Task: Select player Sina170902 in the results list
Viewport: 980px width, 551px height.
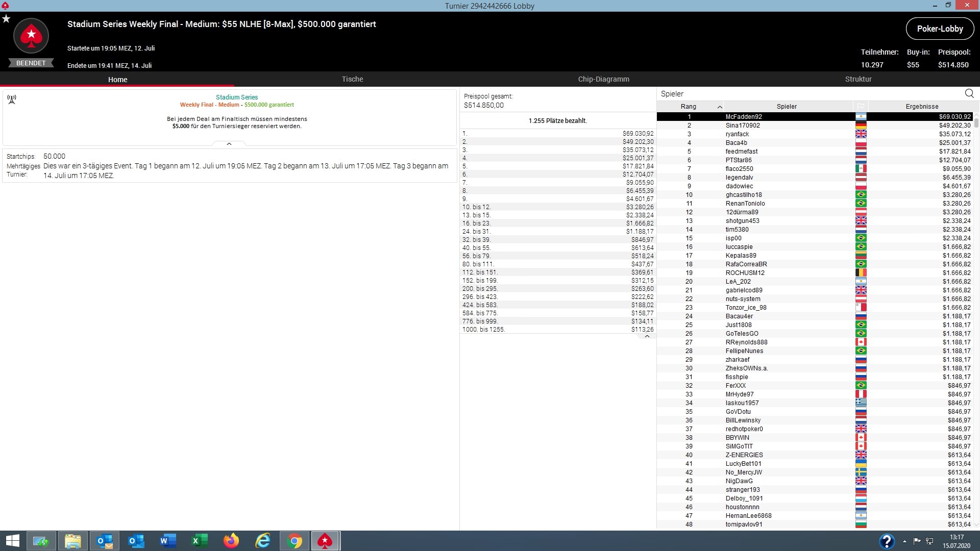Action: click(743, 126)
